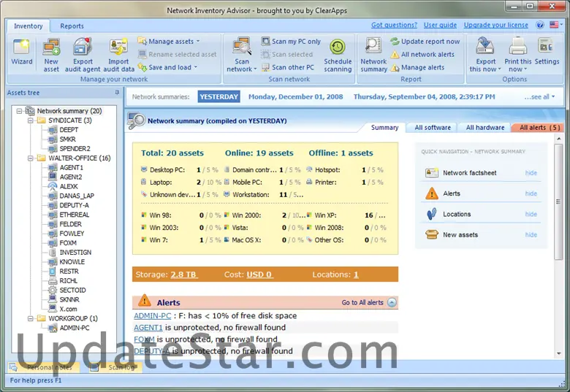
Task: Go to New assets in quick navigation
Action: point(460,235)
